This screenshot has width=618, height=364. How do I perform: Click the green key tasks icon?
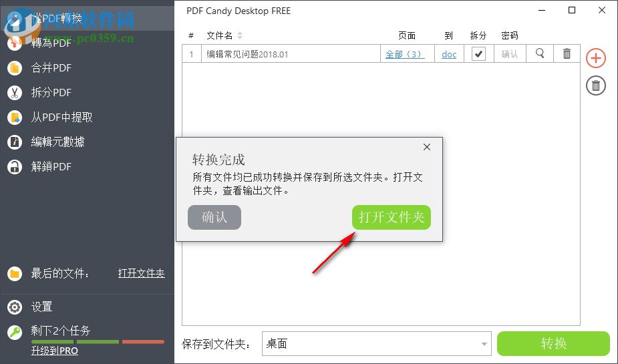coord(15,333)
